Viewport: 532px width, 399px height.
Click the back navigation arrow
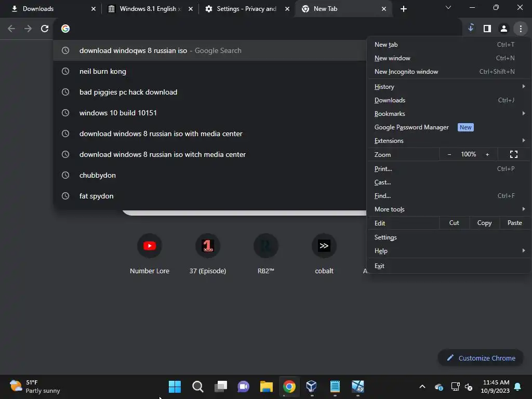tap(11, 29)
